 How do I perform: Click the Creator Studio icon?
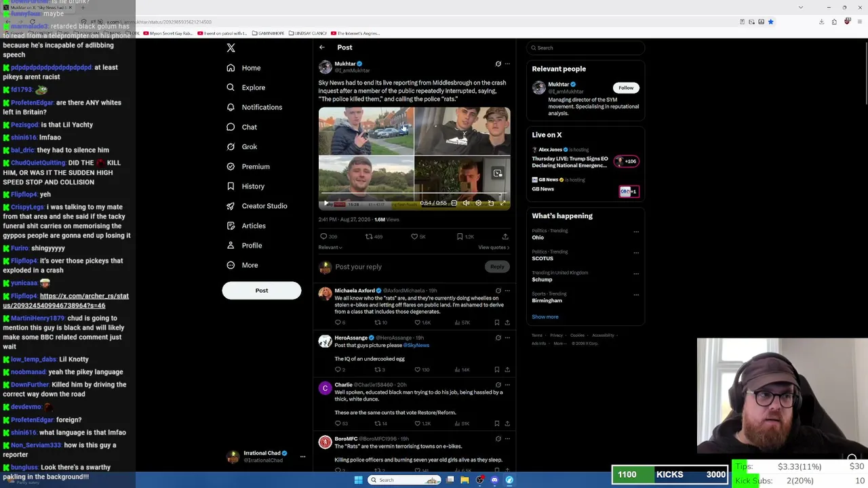click(x=231, y=206)
